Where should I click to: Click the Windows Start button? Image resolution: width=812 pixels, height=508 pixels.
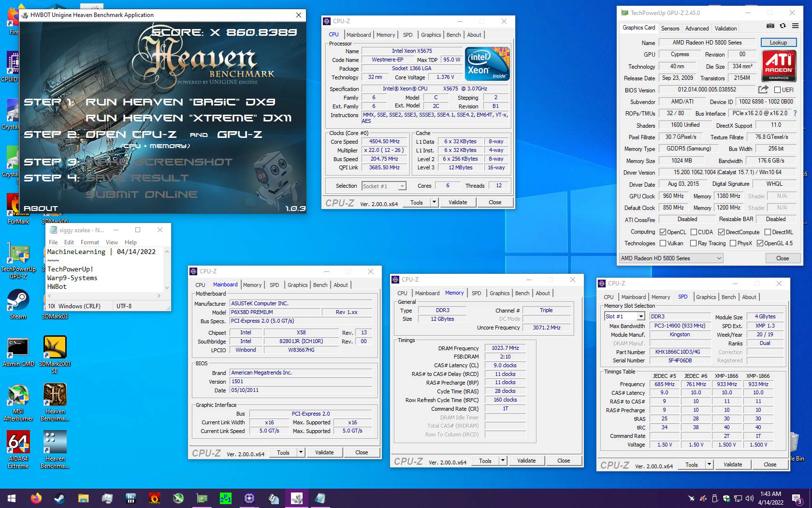coord(12,498)
